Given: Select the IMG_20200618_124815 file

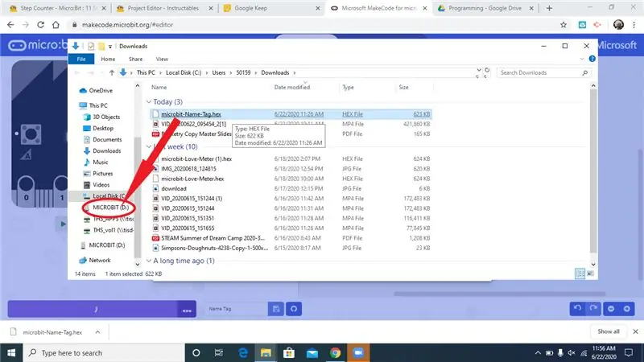Looking at the screenshot, I should (x=188, y=169).
